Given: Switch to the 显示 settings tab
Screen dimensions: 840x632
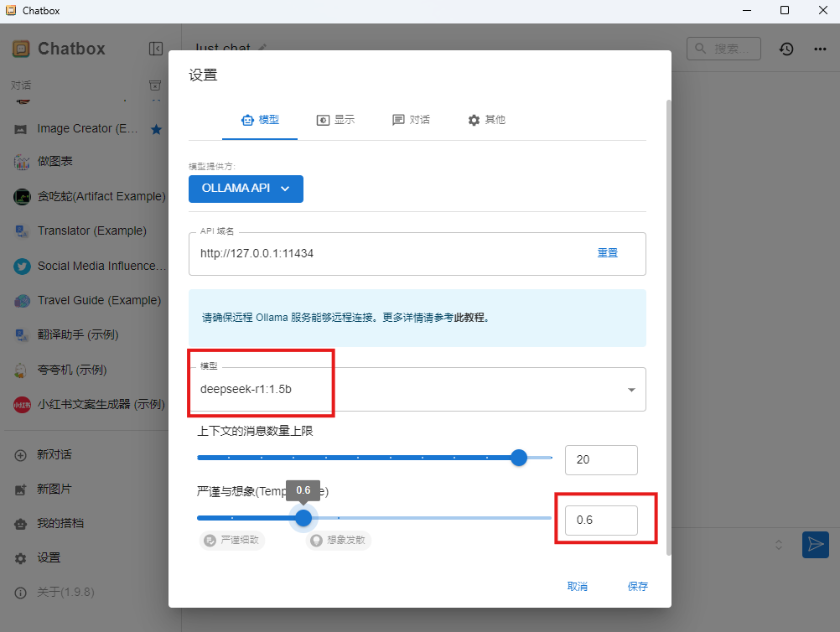Looking at the screenshot, I should (335, 120).
